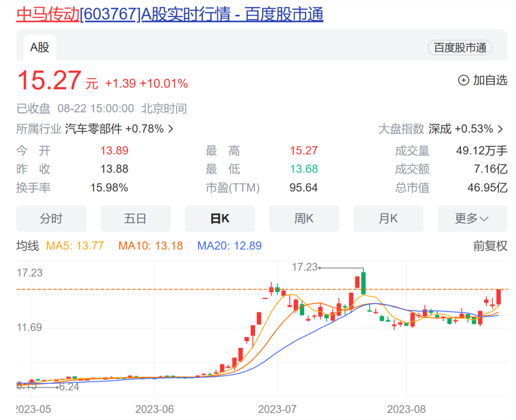Image resolution: width=516 pixels, height=420 pixels.
Task: Expand index details chevron after +0.53%
Action: click(501, 129)
